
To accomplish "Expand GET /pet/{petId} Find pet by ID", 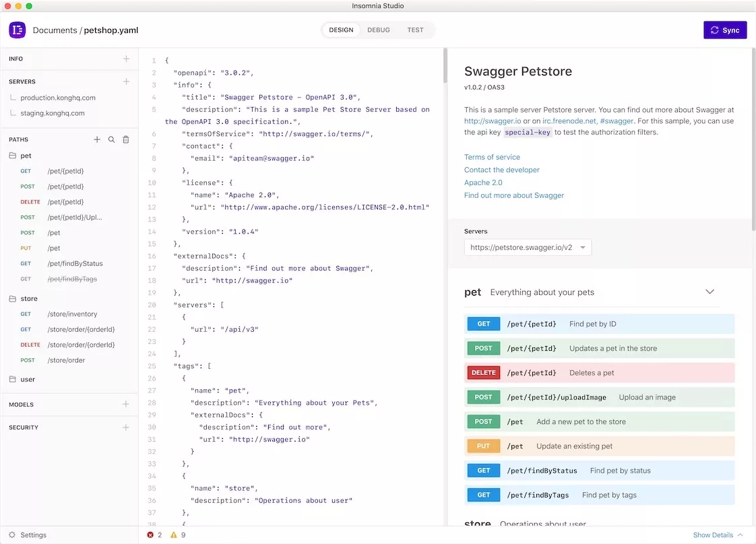I will point(599,324).
